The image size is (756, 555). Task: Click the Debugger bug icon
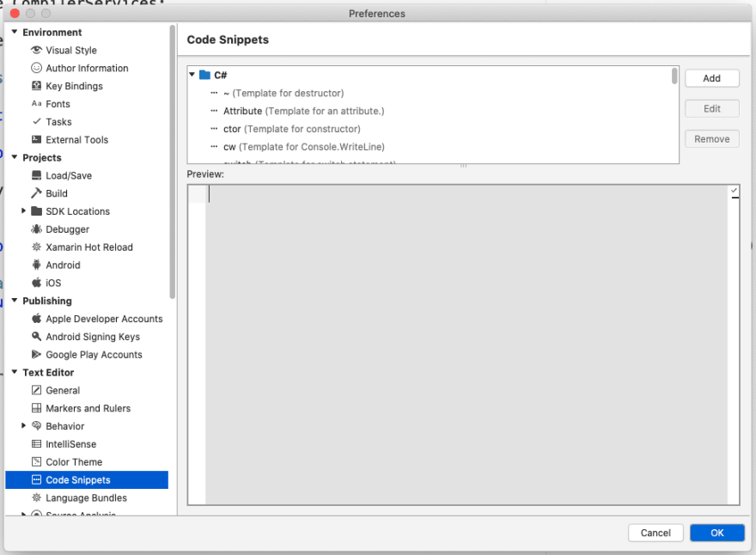coord(36,229)
